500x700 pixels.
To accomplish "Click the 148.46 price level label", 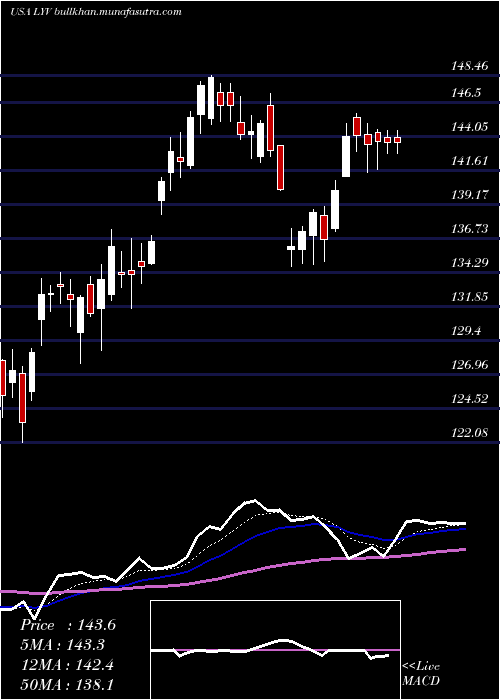I will (x=469, y=67).
